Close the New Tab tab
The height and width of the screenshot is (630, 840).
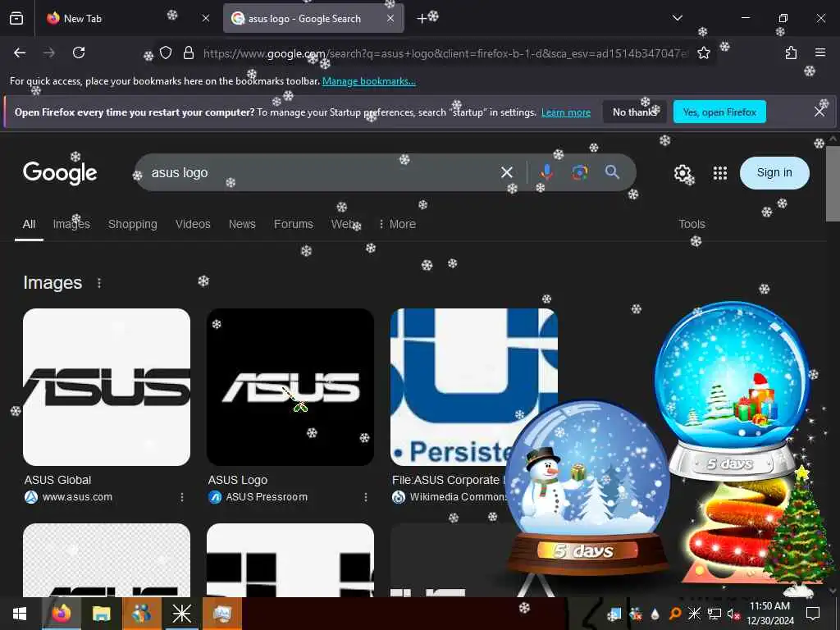pos(206,18)
